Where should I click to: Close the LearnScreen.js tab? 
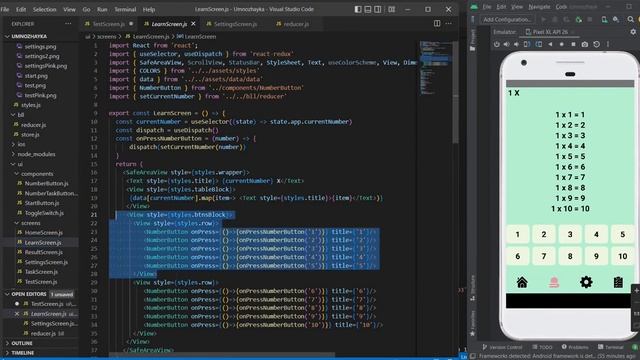click(x=193, y=24)
